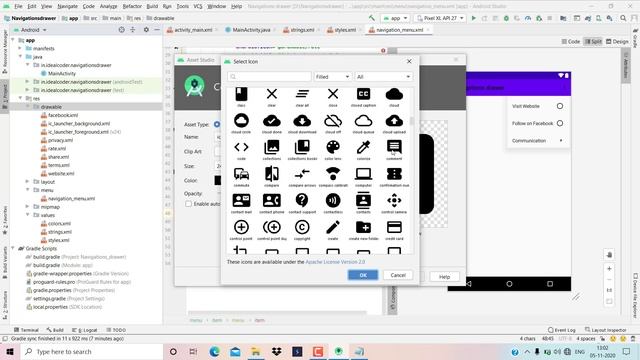Screen dimensions: 640x360
Task: Switch to the strings.xml tab
Action: (x=301, y=30)
